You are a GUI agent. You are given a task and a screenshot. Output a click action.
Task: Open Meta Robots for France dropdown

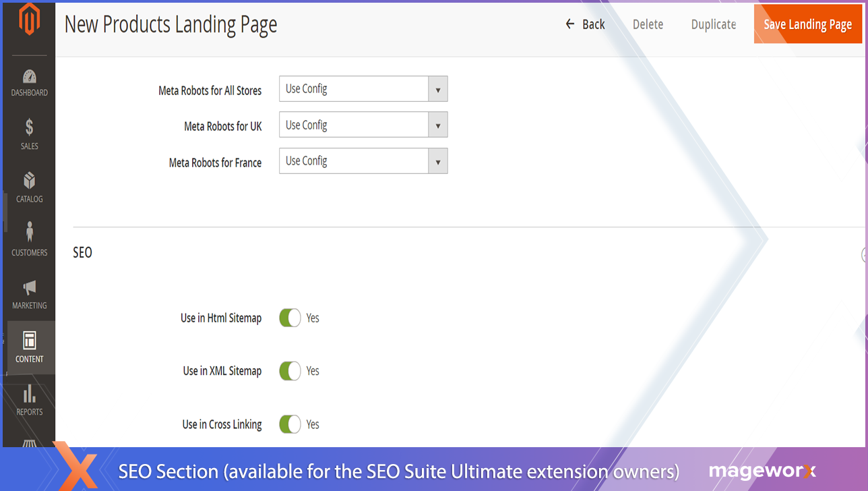363,161
